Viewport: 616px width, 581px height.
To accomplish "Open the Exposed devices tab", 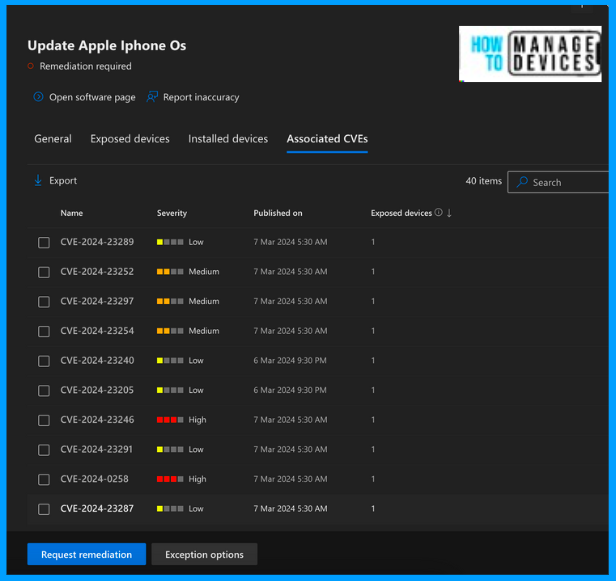I will [x=130, y=139].
